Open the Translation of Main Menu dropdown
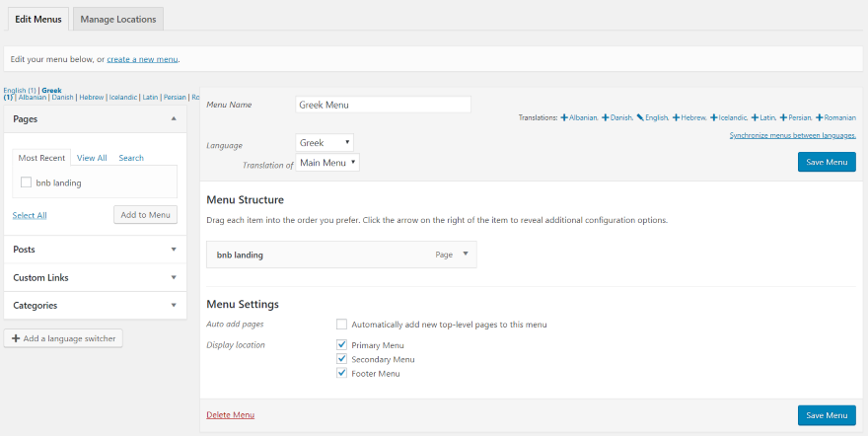Viewport: 868px width, 436px height. (327, 163)
